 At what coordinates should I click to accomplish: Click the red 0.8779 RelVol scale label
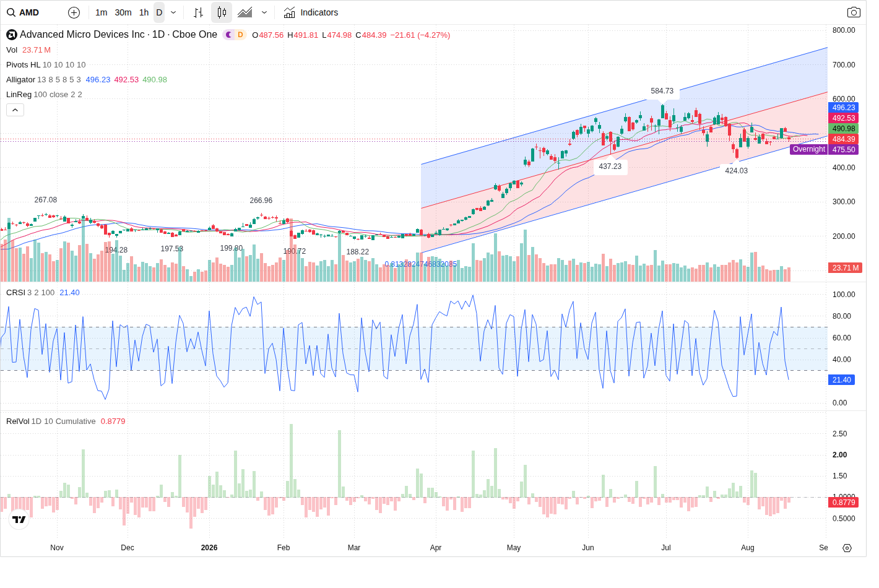click(843, 503)
